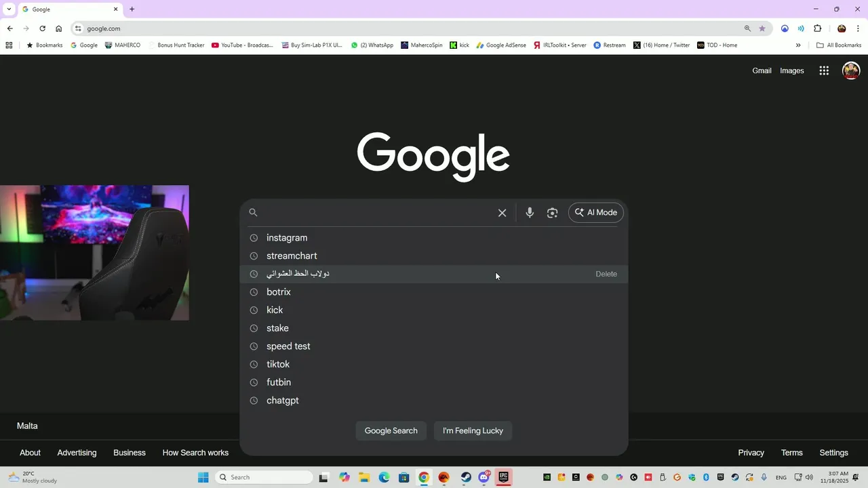Open Discord from the taskbar
The image size is (868, 488).
point(484,477)
